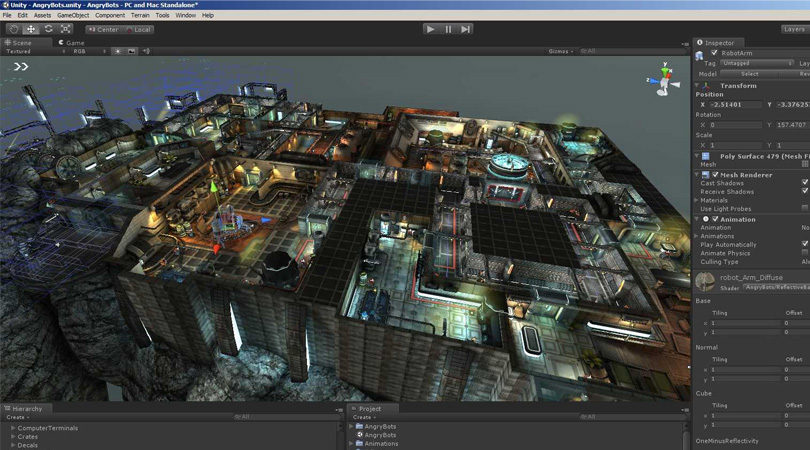Select the Hand pan tool

pyautogui.click(x=14, y=29)
